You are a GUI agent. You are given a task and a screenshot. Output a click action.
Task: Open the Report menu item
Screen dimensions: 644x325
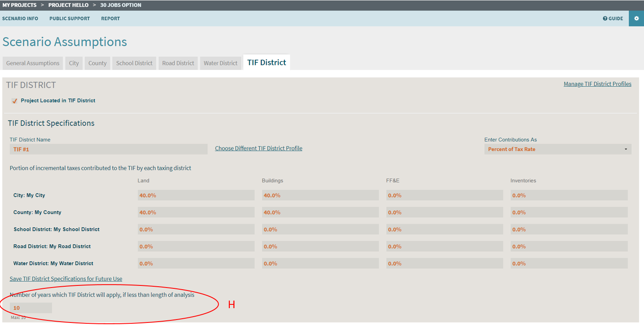pos(110,19)
